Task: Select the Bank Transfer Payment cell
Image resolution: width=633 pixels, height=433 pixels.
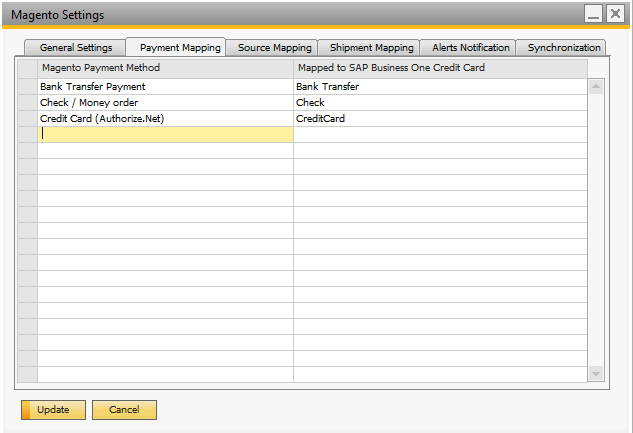Action: coord(165,87)
